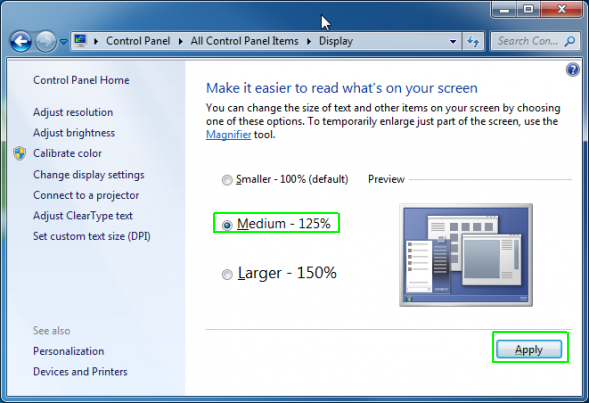Click the Forward navigation arrow

tap(46, 41)
